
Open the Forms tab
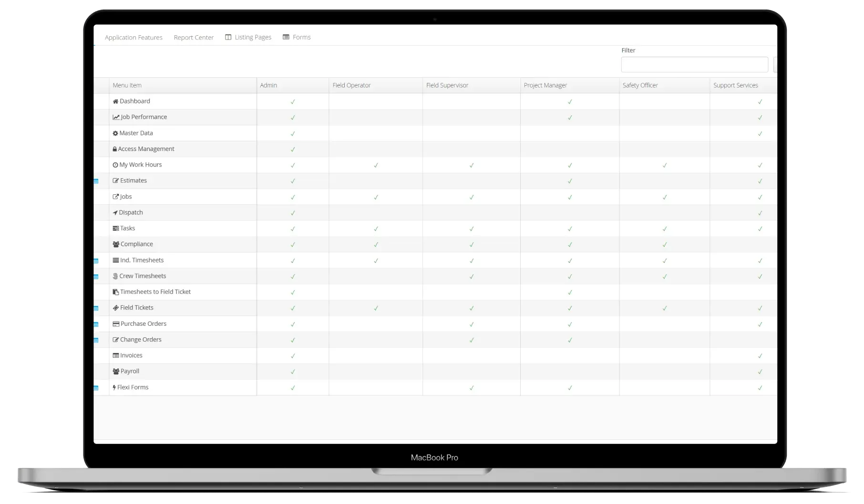301,37
